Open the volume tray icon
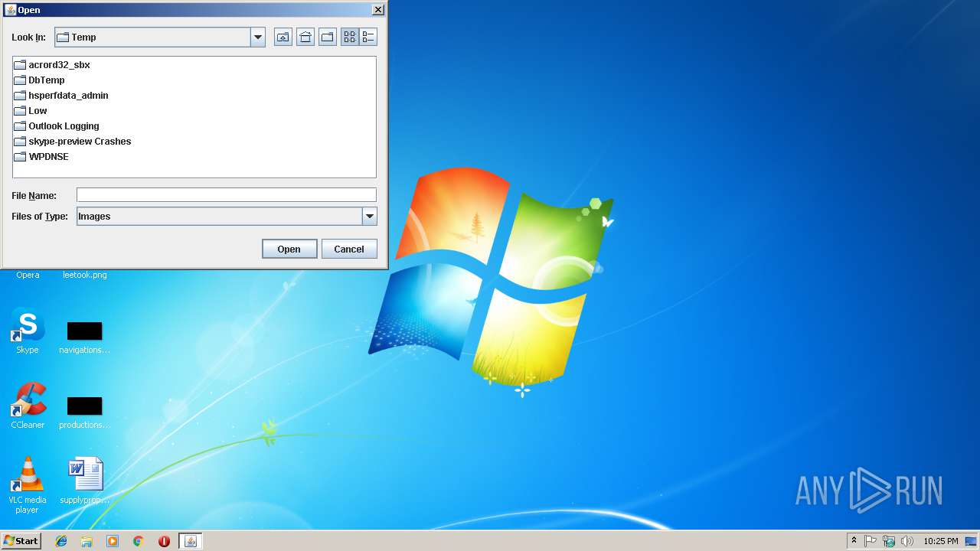The width and height of the screenshot is (980, 551). (907, 541)
